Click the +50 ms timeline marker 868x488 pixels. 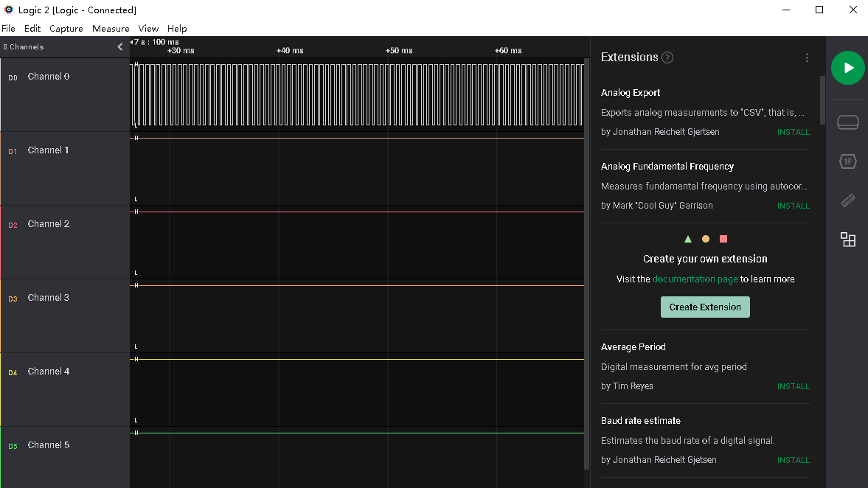(398, 50)
